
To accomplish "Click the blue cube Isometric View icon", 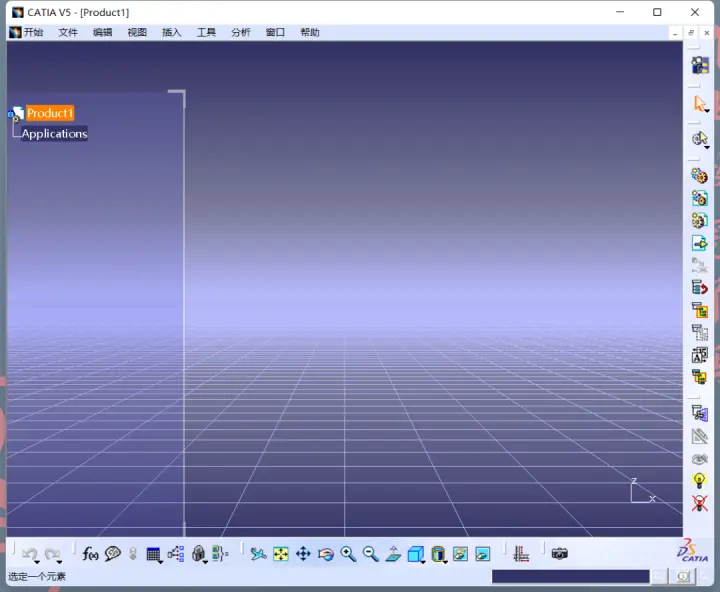I will (415, 554).
